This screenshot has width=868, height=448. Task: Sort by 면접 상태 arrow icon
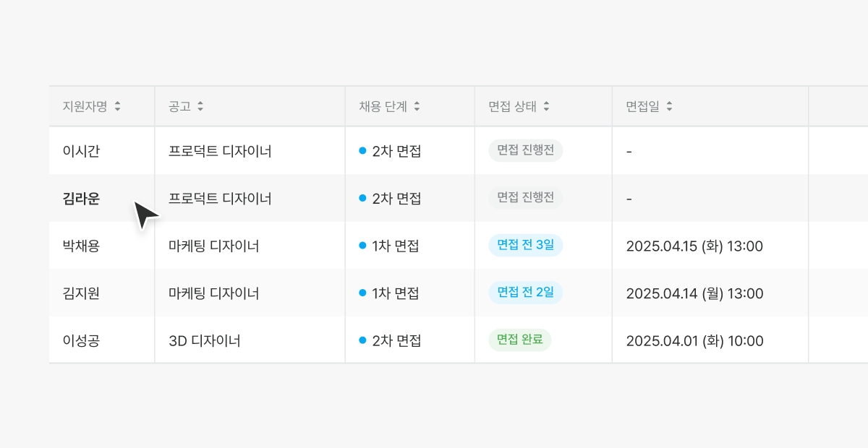click(546, 107)
